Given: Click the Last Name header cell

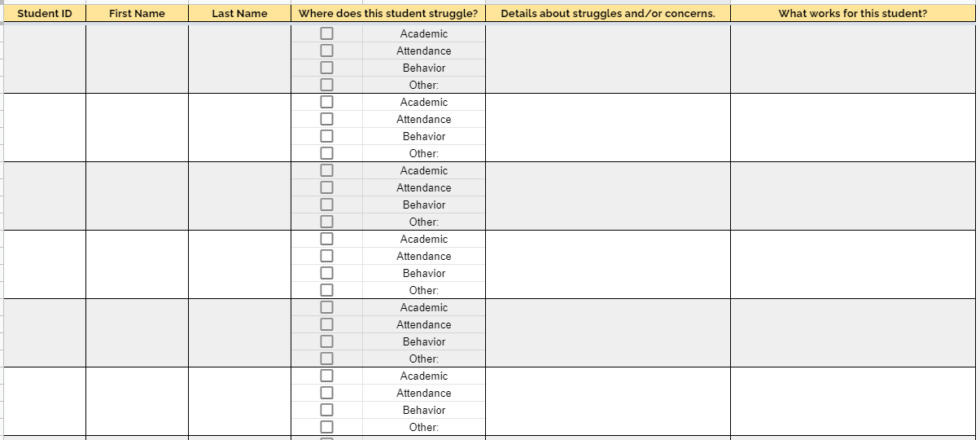Looking at the screenshot, I should coord(239,13).
